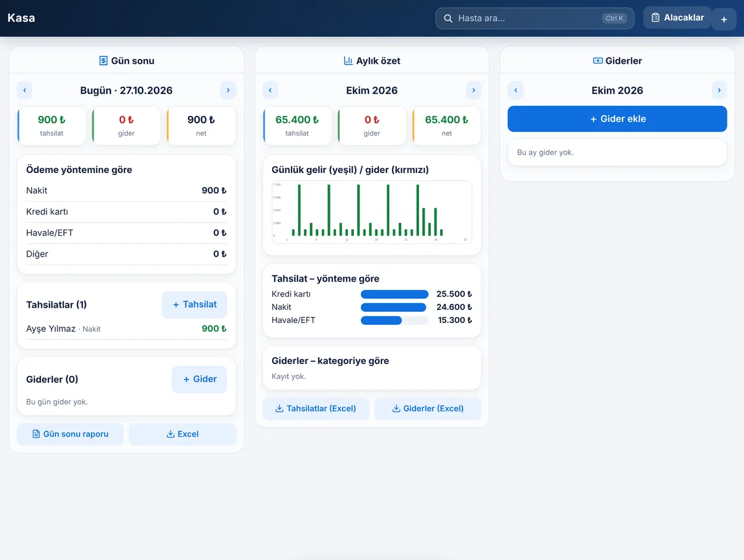Image resolution: width=744 pixels, height=560 pixels.
Task: Show previous month in Aylık özet
Action: click(270, 91)
